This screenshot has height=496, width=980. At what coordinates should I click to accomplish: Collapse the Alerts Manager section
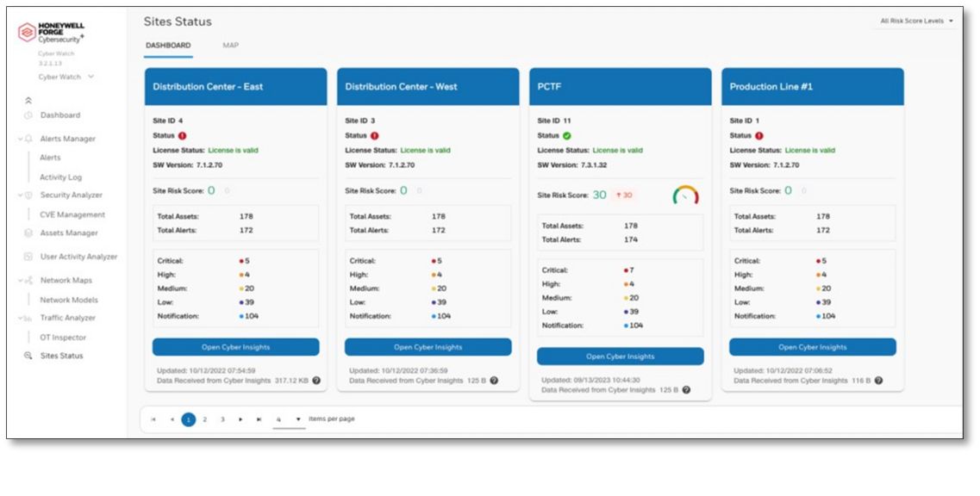pyautogui.click(x=20, y=139)
